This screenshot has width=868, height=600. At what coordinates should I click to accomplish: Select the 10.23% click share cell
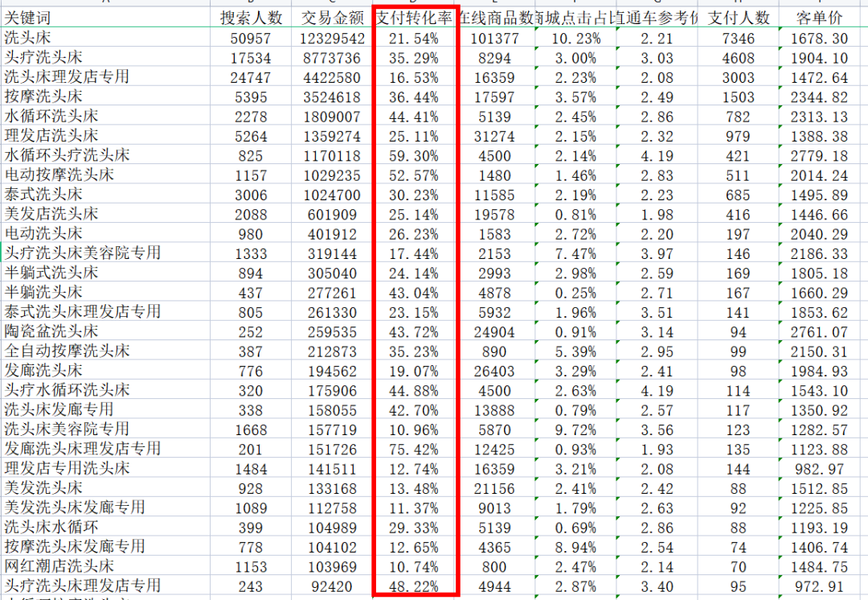575,38
